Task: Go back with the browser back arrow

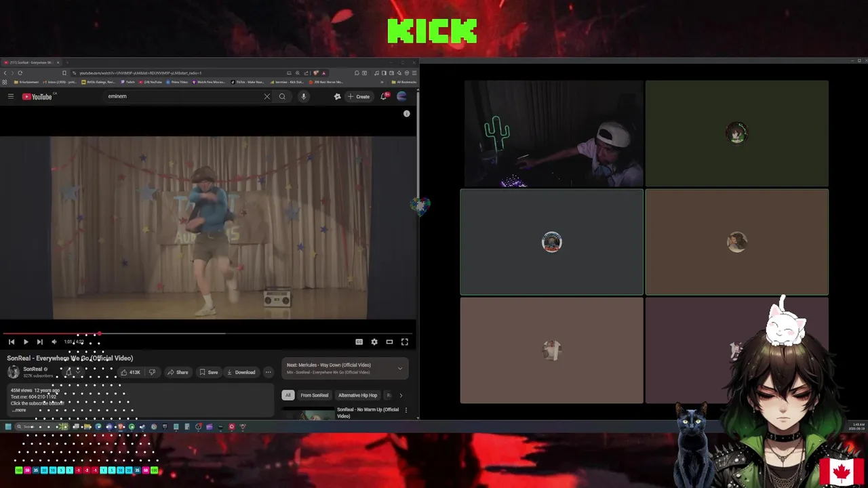Action: pos(5,73)
